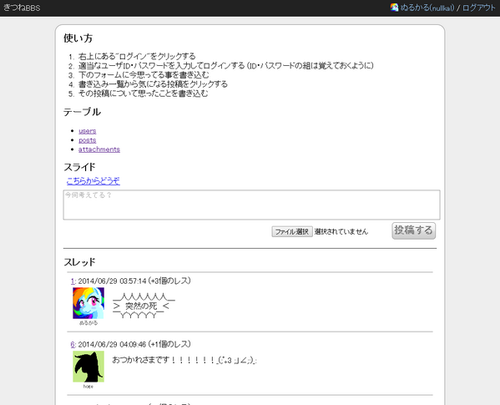Screen dimensions: 500x405
Task: Open the posts table link
Action: pyautogui.click(x=87, y=140)
